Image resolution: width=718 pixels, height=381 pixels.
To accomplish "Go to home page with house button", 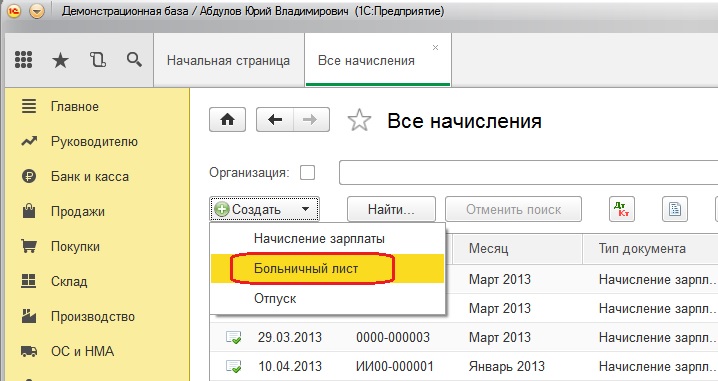I will pyautogui.click(x=228, y=120).
